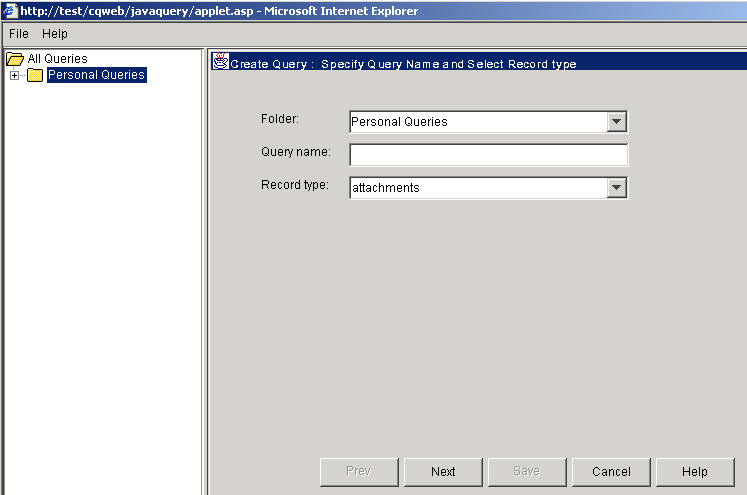Image resolution: width=747 pixels, height=495 pixels.
Task: Click the Internet Explorer icon in title bar
Action: [x=10, y=10]
